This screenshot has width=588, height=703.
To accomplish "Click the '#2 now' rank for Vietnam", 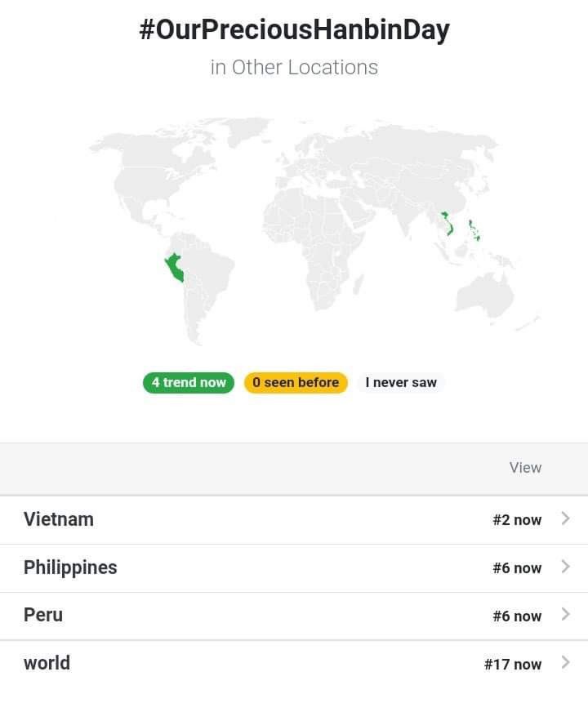I will tap(517, 520).
